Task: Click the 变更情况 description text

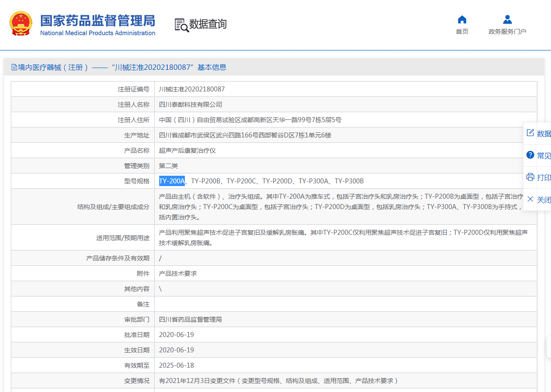Action: [x=279, y=381]
